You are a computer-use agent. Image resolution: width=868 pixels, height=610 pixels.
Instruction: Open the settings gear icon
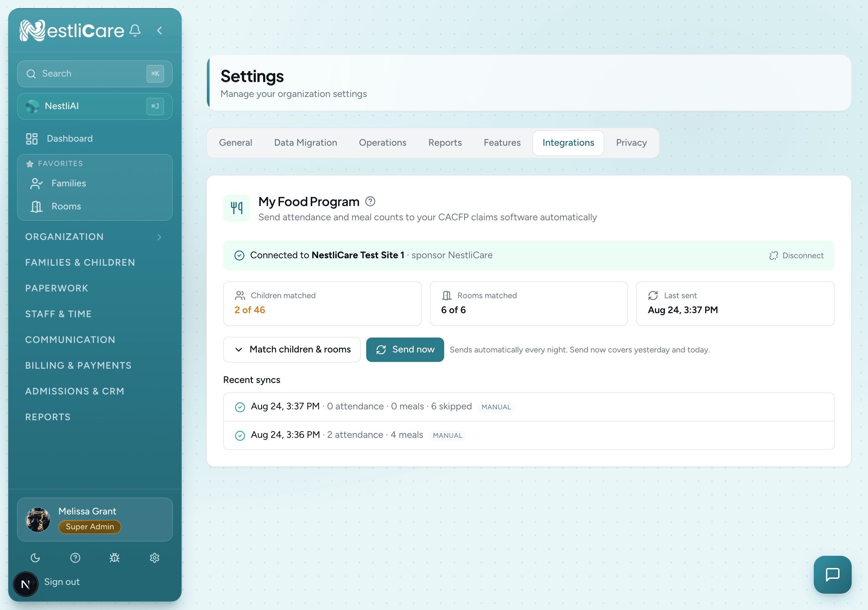[x=155, y=558]
